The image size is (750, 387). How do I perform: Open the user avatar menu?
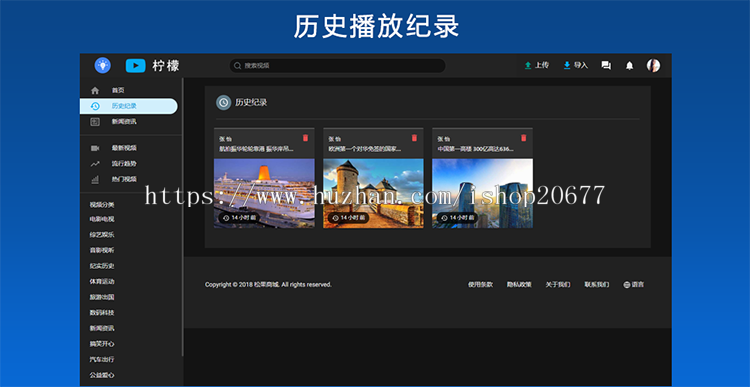point(653,66)
